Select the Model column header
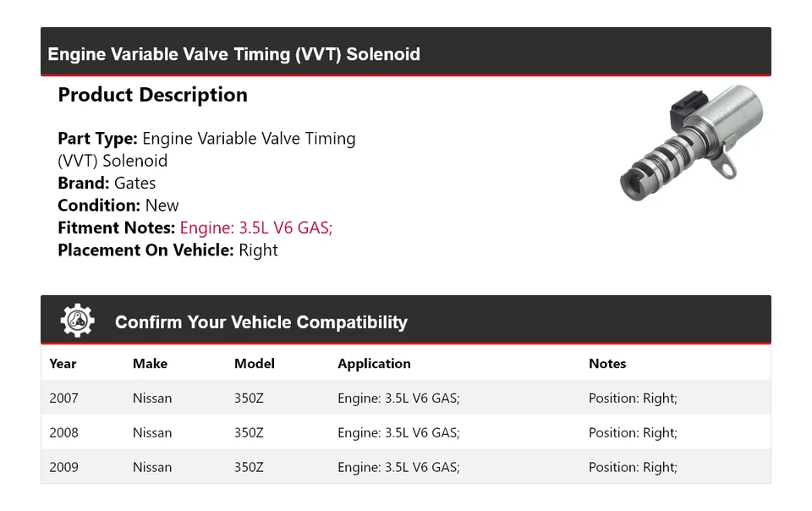The height and width of the screenshot is (511, 812). point(254,364)
